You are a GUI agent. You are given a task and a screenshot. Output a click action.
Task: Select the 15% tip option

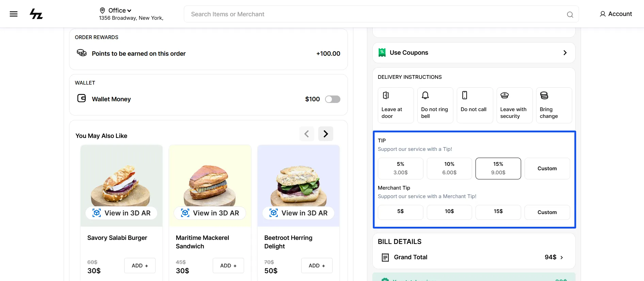click(498, 169)
